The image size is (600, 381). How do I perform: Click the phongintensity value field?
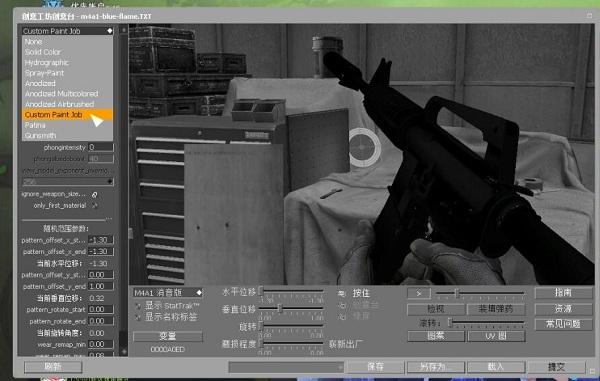click(101, 147)
